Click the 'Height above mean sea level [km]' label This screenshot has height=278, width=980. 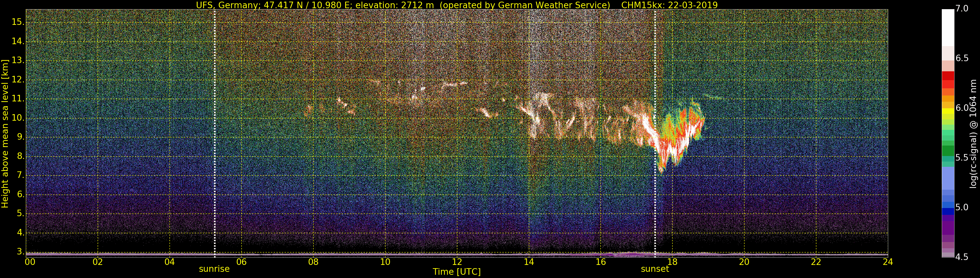[5, 133]
